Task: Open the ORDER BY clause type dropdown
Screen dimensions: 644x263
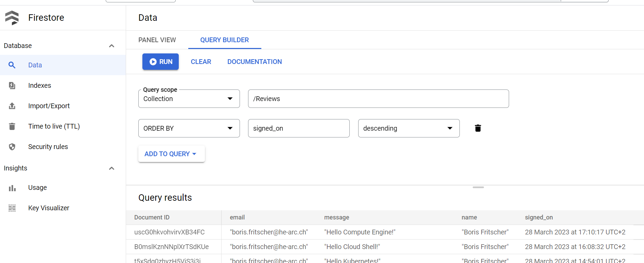Action: pos(189,128)
